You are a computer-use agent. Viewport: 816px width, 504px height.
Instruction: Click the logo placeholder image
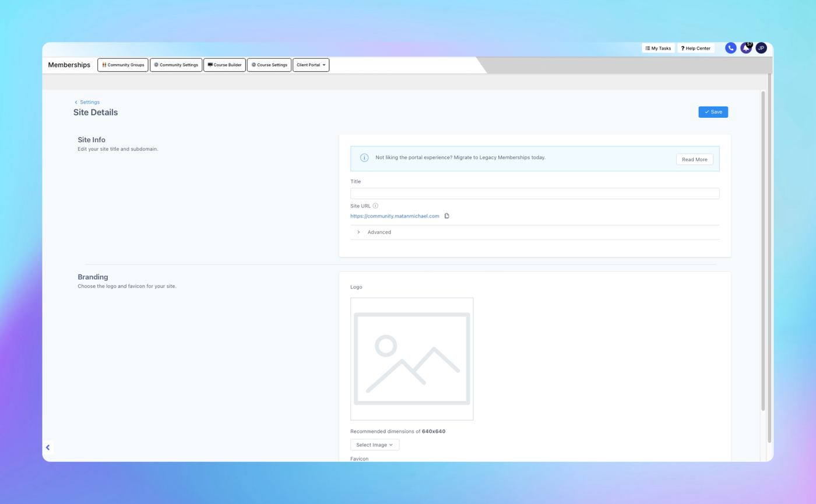point(411,359)
